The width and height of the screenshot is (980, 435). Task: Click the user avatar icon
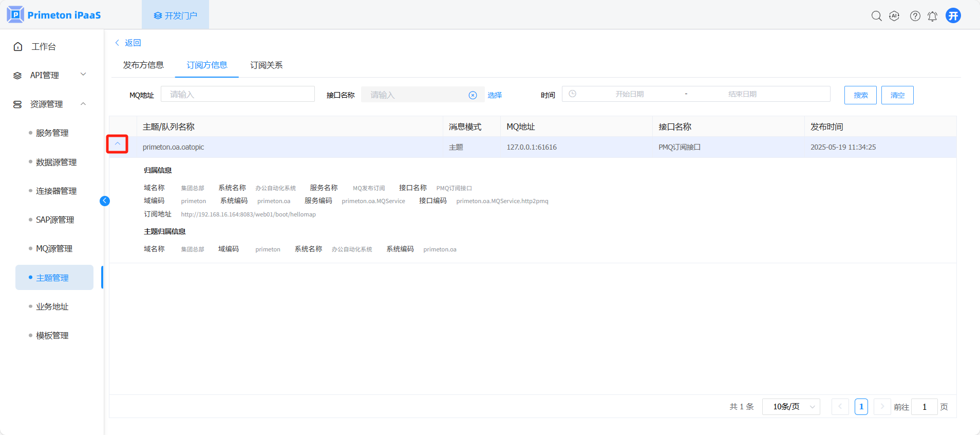click(x=953, y=15)
